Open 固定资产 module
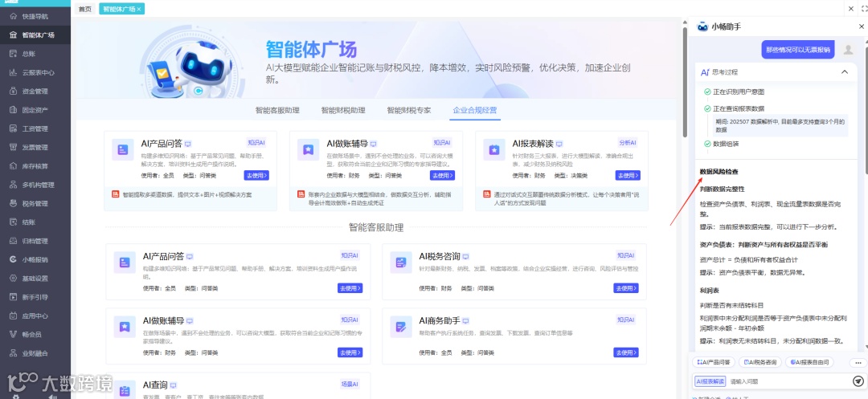This screenshot has width=868, height=399. point(35,110)
